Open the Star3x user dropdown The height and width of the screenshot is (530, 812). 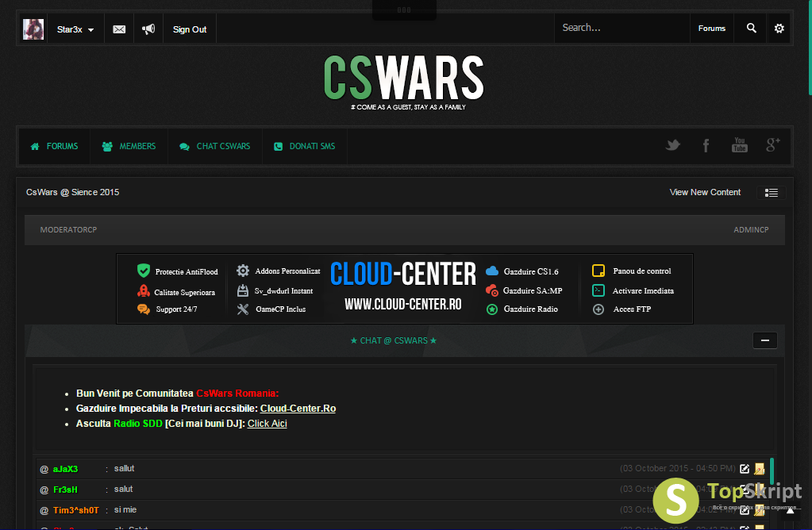[75, 29]
